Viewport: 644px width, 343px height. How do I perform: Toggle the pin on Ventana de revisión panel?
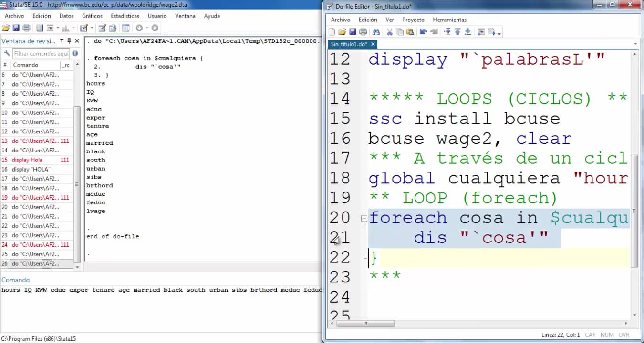click(69, 41)
